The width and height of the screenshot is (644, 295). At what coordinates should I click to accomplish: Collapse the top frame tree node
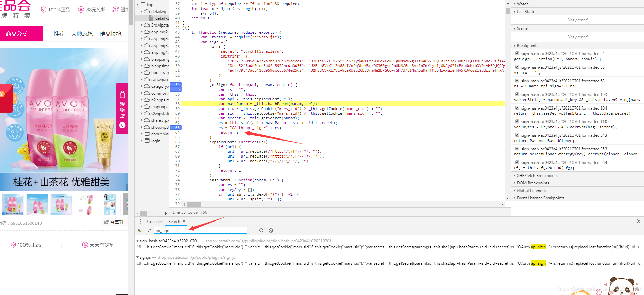(138, 4)
